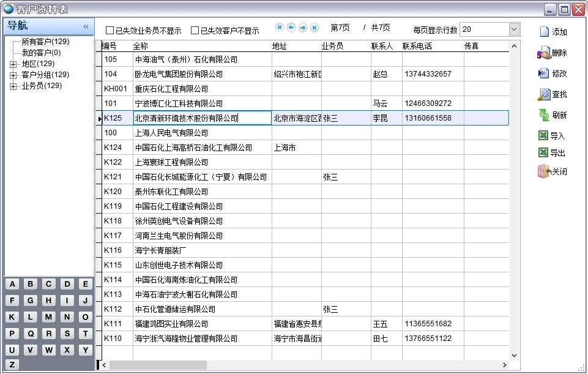This screenshot has width=588, height=374.
Task: Check the 已失效客户不显示 option
Action: coord(194,29)
